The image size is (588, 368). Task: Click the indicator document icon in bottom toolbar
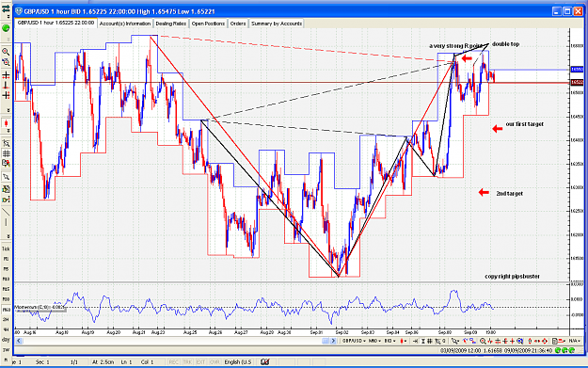pyautogui.click(x=555, y=341)
